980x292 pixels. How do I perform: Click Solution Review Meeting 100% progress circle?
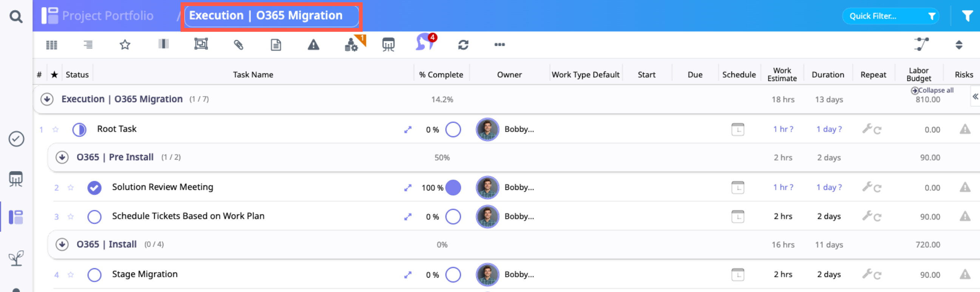(453, 188)
